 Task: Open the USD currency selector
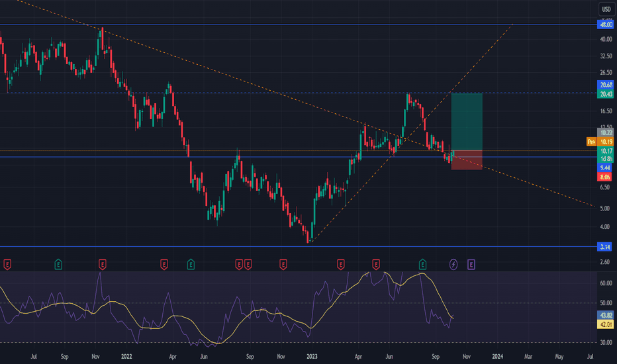[606, 9]
